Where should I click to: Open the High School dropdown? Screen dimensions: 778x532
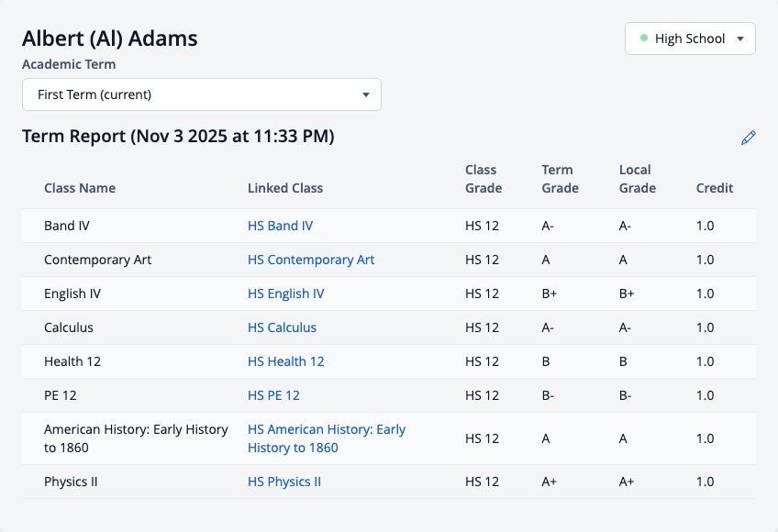690,39
